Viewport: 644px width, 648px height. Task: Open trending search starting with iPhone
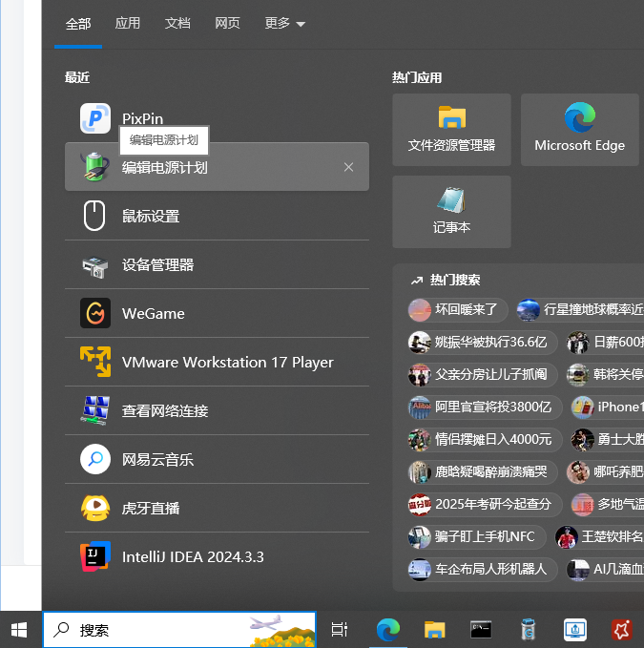pyautogui.click(x=607, y=408)
